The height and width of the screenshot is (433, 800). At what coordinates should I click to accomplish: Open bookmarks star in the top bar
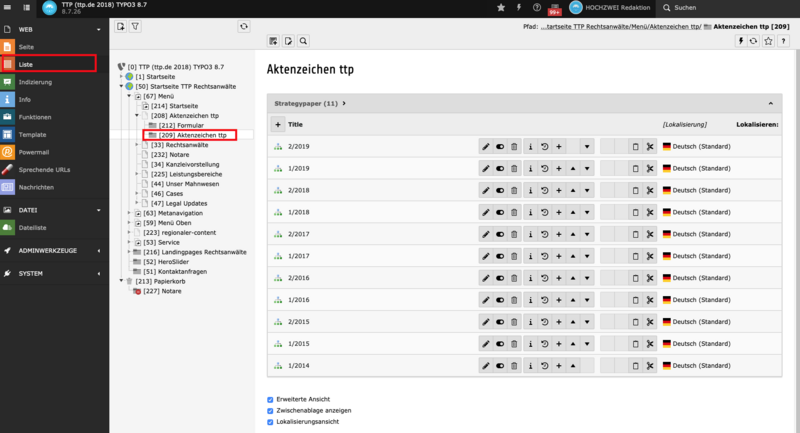coord(767,41)
